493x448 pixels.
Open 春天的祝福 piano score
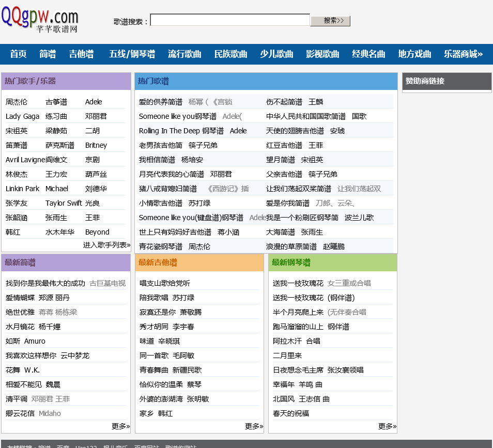tap(291, 413)
